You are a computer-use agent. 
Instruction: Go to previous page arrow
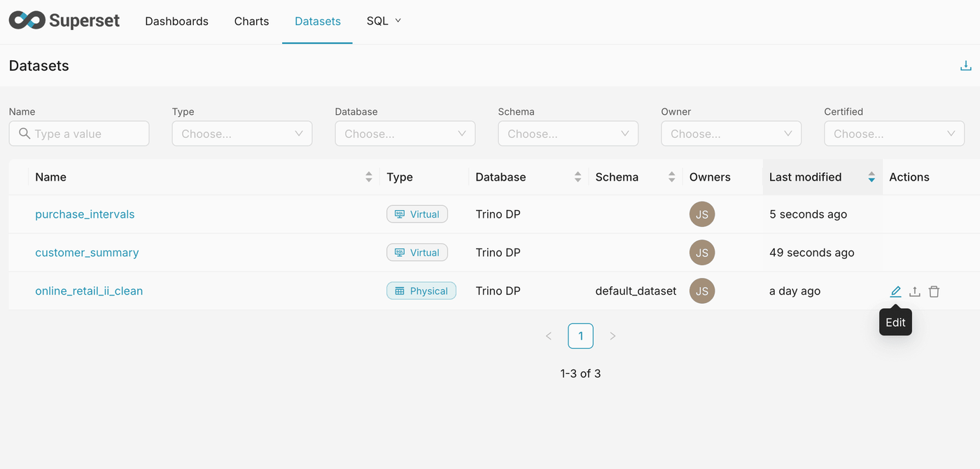[x=549, y=336]
